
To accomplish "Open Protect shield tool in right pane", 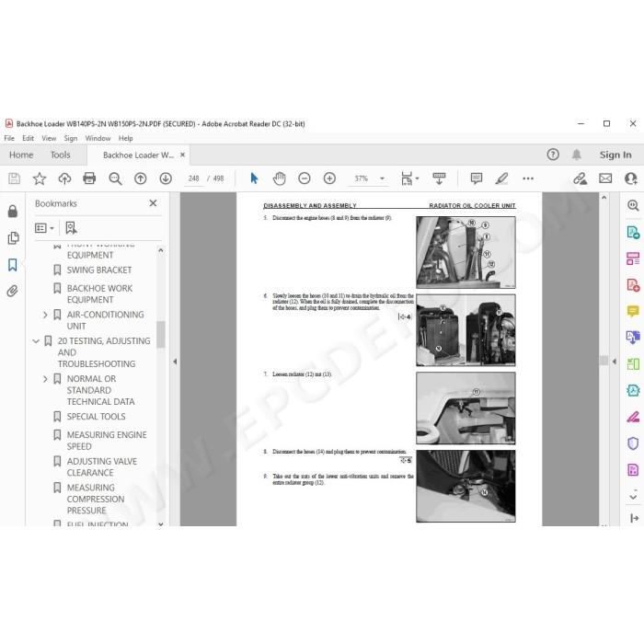I will tap(633, 443).
